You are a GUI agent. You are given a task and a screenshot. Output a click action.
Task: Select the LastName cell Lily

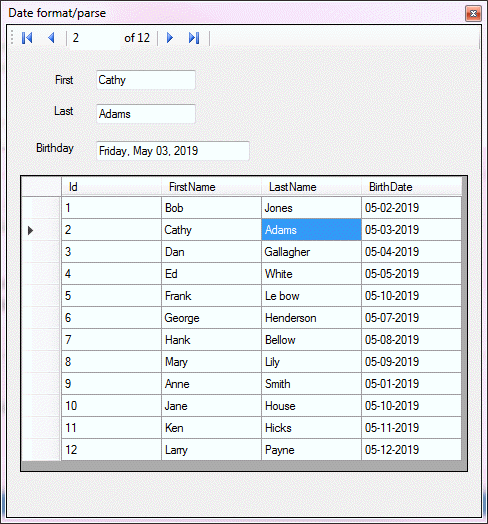(x=311, y=362)
